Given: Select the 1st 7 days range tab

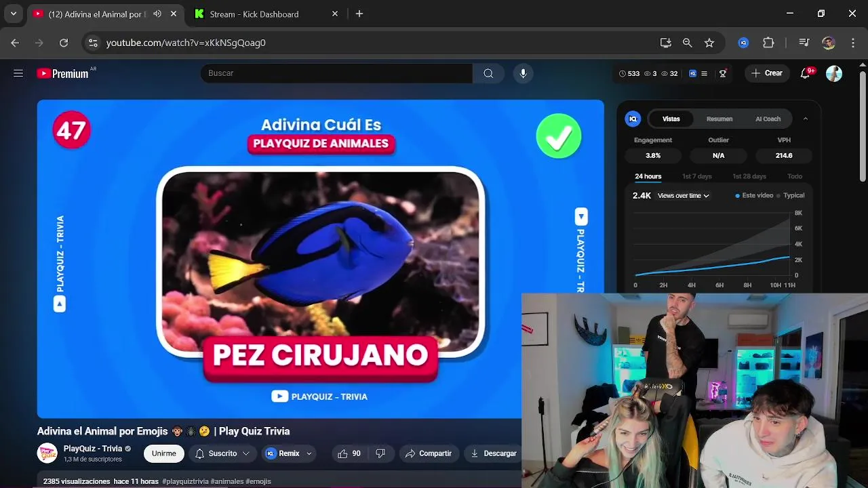Looking at the screenshot, I should tap(696, 176).
